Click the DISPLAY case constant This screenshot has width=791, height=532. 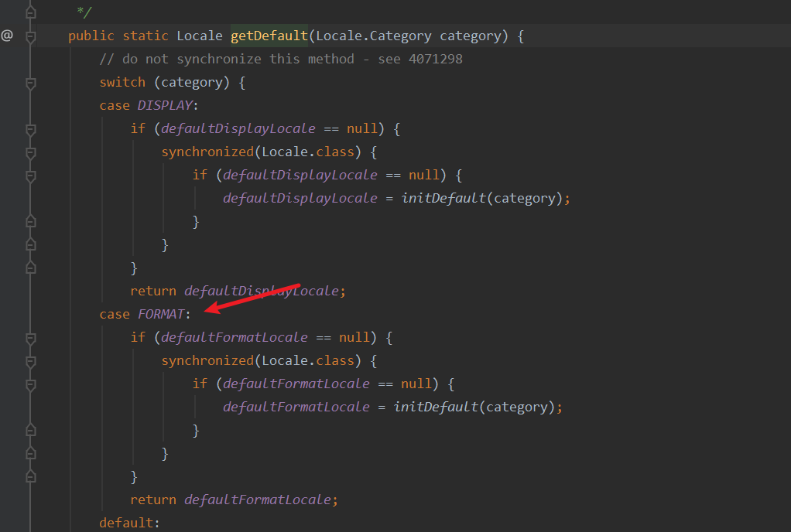pos(165,105)
